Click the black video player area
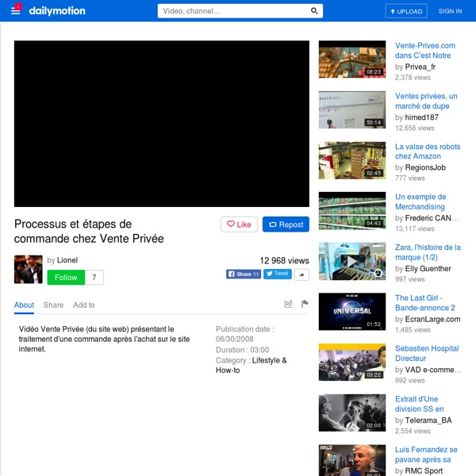The width and height of the screenshot is (476, 476). click(x=162, y=124)
